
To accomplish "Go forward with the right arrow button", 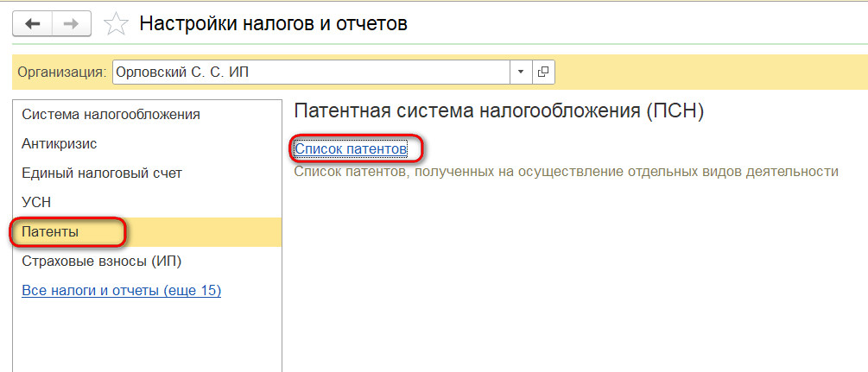I will coord(72,24).
